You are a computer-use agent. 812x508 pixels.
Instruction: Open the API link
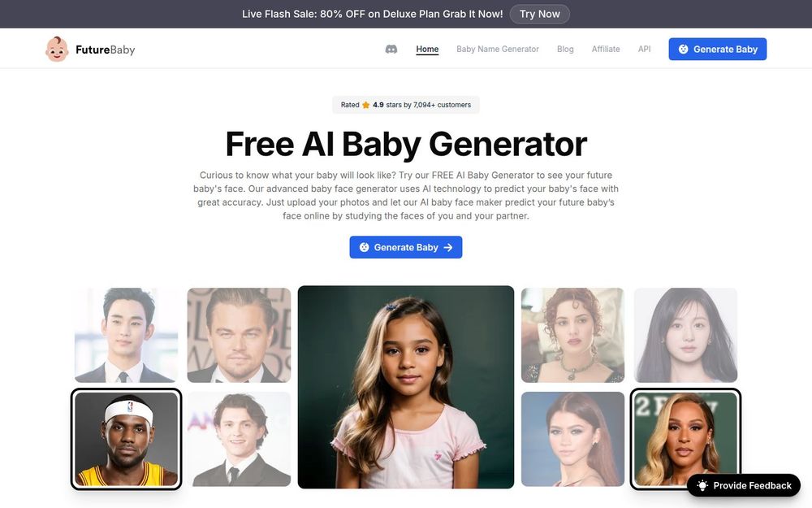click(x=644, y=50)
